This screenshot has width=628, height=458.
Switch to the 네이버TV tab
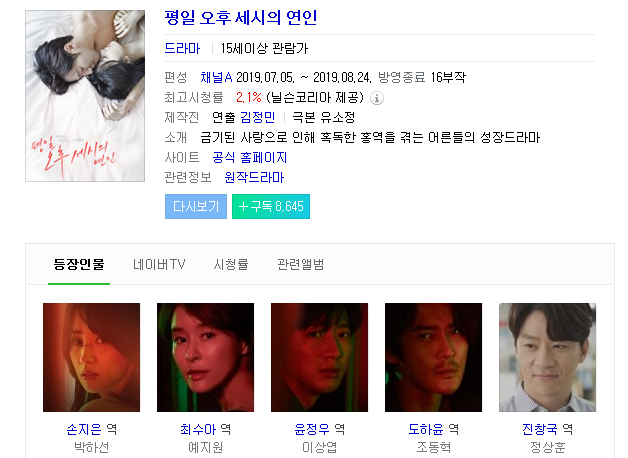tap(159, 265)
